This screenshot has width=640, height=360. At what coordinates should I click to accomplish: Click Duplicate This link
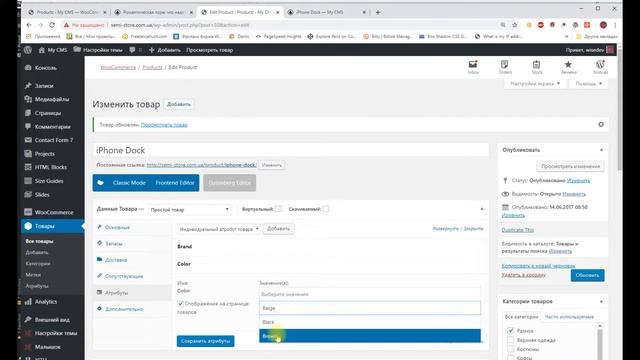click(x=518, y=230)
